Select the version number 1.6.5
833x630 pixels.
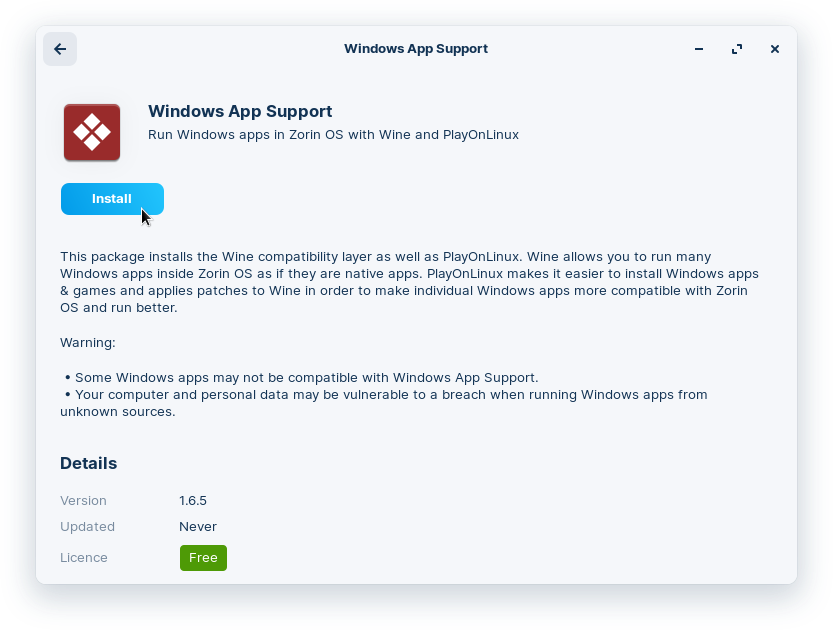[x=195, y=500]
